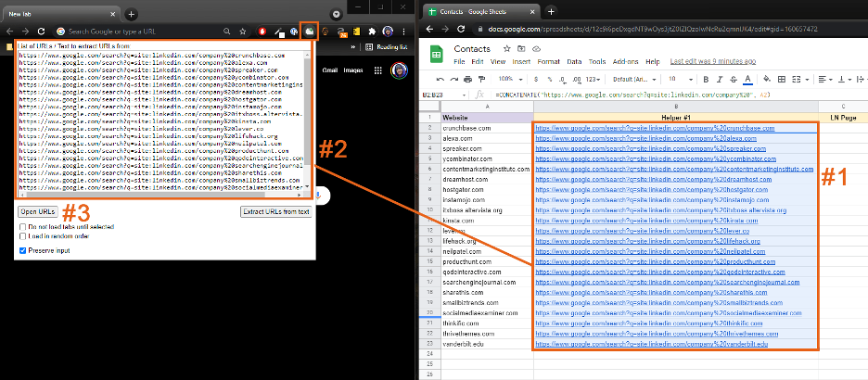Toggle Italic in the Sheets toolbar
Image resolution: width=868 pixels, height=380 pixels.
click(x=720, y=80)
